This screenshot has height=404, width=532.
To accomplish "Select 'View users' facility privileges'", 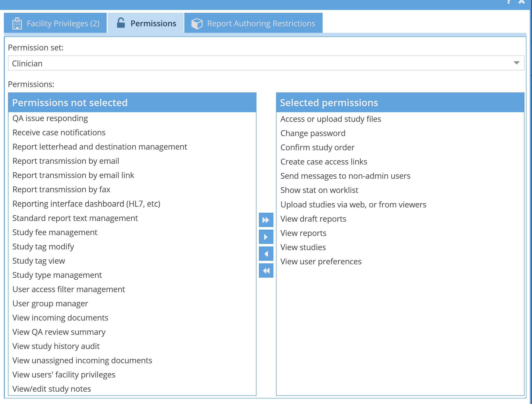I will point(132,375).
